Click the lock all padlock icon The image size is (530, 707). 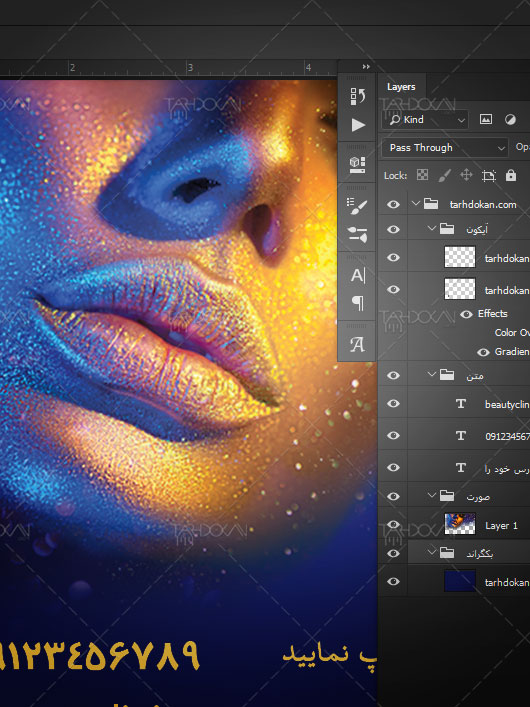(x=511, y=175)
